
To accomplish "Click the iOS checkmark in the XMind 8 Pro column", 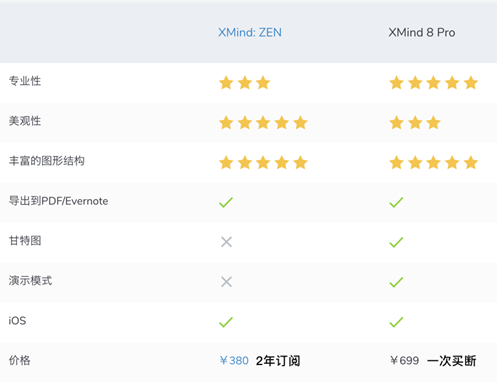I will click(x=396, y=322).
